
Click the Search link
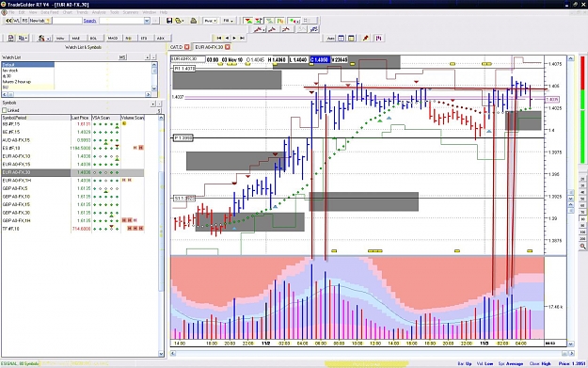tap(89, 21)
